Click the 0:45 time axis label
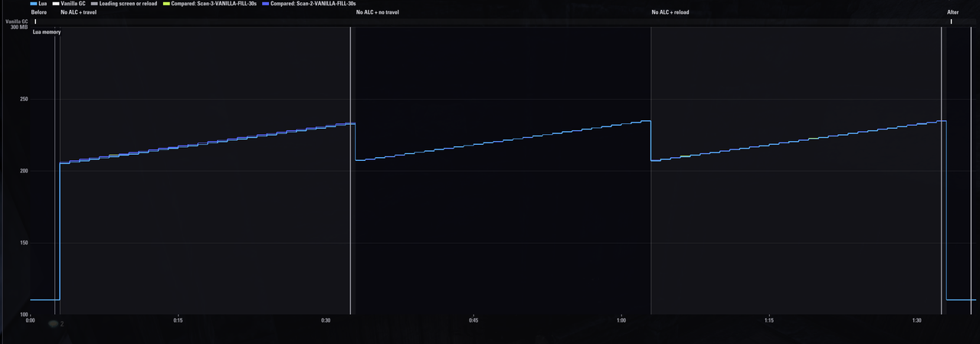This screenshot has width=980, height=344. [474, 321]
